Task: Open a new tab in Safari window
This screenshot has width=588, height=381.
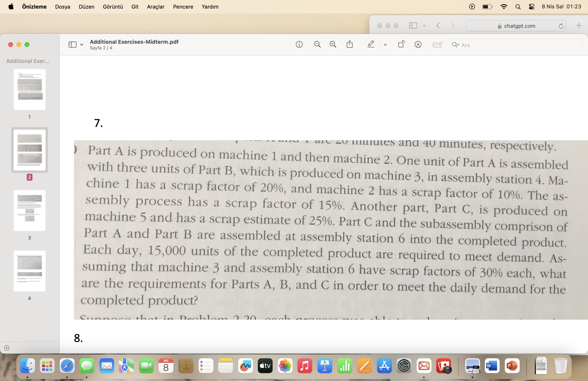Action: pyautogui.click(x=579, y=26)
